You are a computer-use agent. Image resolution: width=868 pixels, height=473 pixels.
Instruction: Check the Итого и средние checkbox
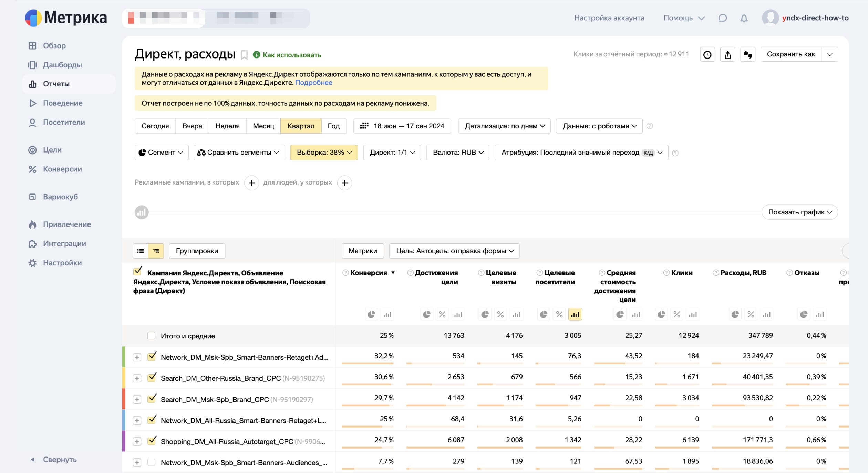point(151,336)
